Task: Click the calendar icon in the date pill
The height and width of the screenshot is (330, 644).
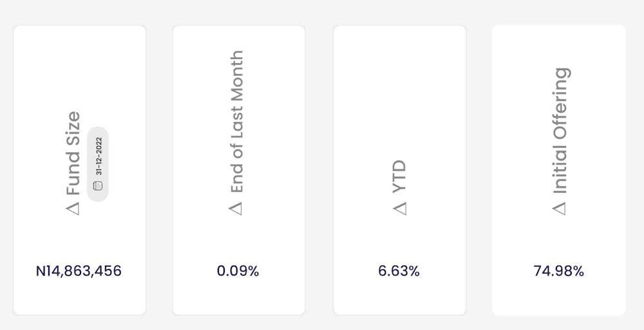Action: pos(98,185)
